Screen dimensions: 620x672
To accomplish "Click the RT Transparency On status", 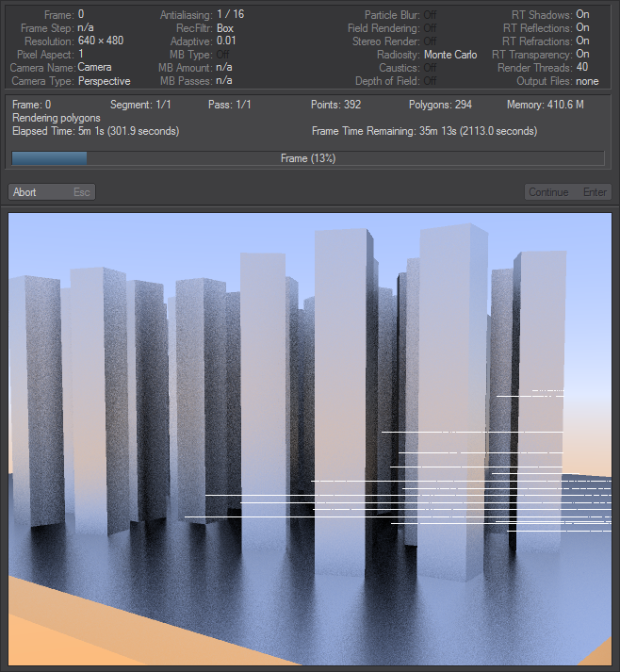I will coord(582,55).
